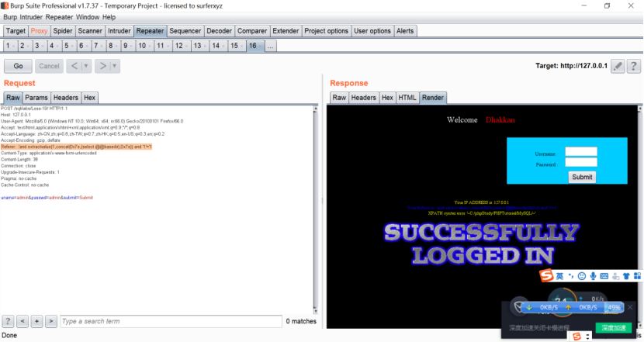Select the Sequencer tab
This screenshot has width=644, height=342.
pyautogui.click(x=185, y=31)
